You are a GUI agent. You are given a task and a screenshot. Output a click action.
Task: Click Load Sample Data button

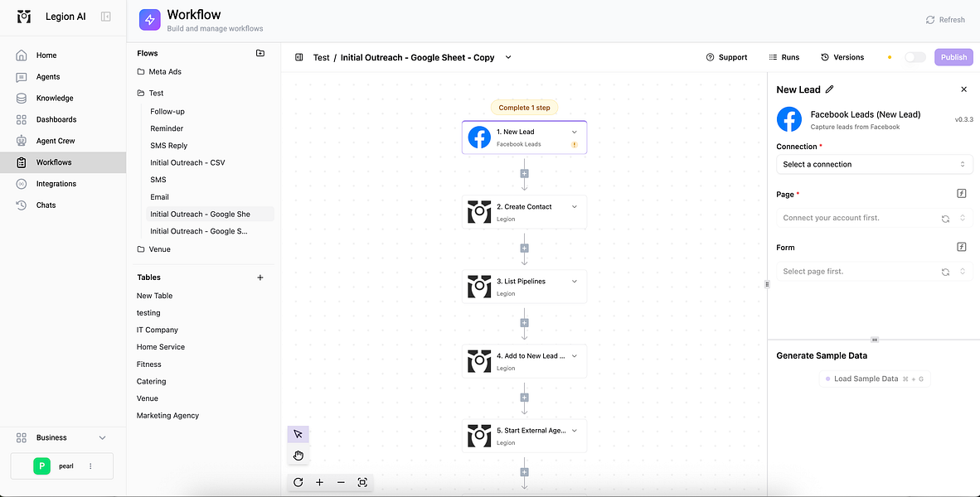875,379
